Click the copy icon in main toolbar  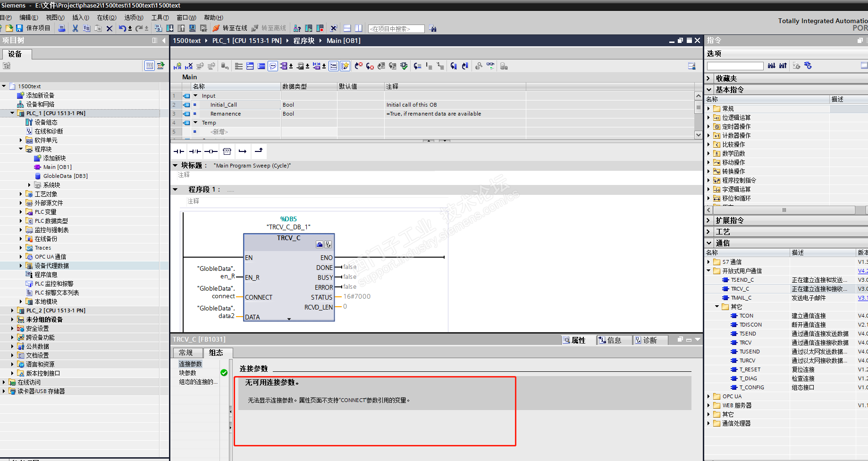click(x=87, y=28)
